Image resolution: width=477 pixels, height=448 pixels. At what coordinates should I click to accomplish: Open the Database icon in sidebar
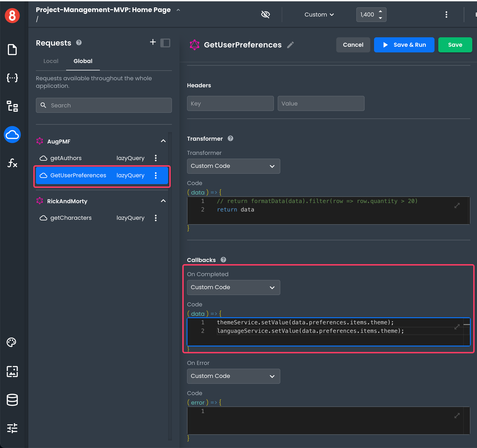point(12,400)
